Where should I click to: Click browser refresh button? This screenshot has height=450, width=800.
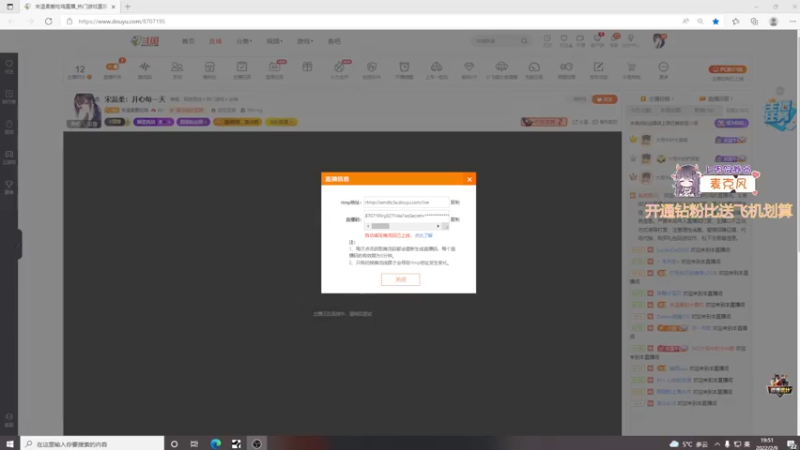[x=48, y=21]
